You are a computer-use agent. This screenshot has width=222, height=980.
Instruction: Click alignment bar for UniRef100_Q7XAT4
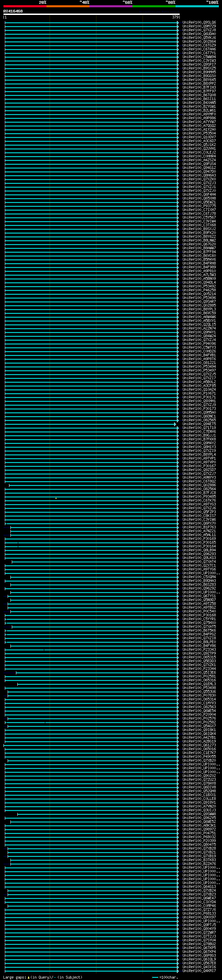[x=95, y=562]
